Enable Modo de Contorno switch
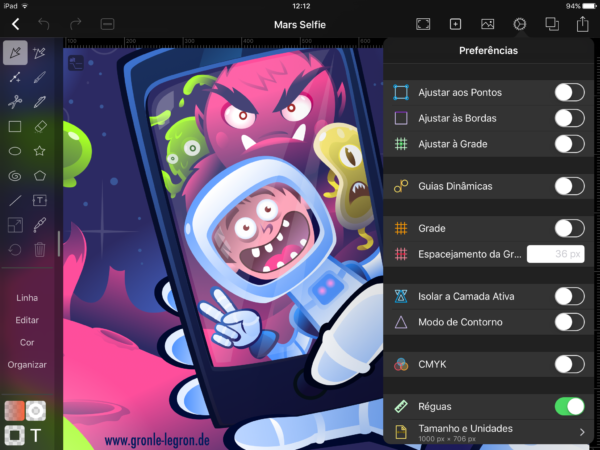This screenshot has height=450, width=600. (x=569, y=322)
